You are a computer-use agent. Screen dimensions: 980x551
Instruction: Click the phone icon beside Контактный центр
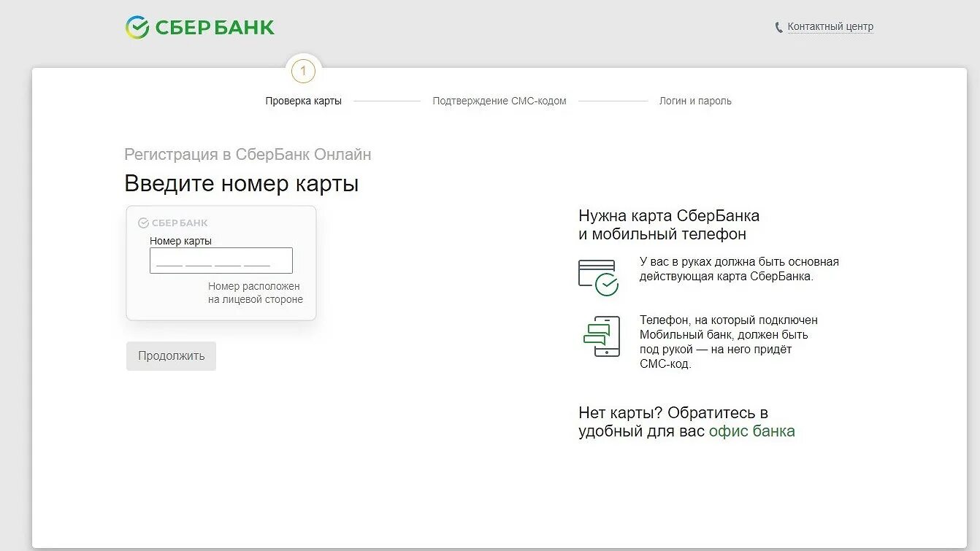pos(778,28)
